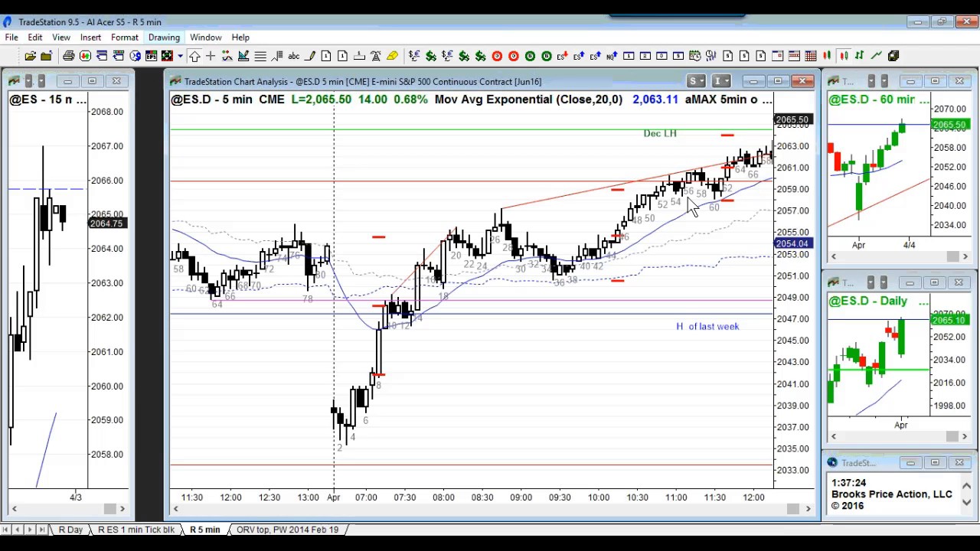Toggle the highlighted candlestick chart style
This screenshot has height=551, width=980.
(844, 56)
